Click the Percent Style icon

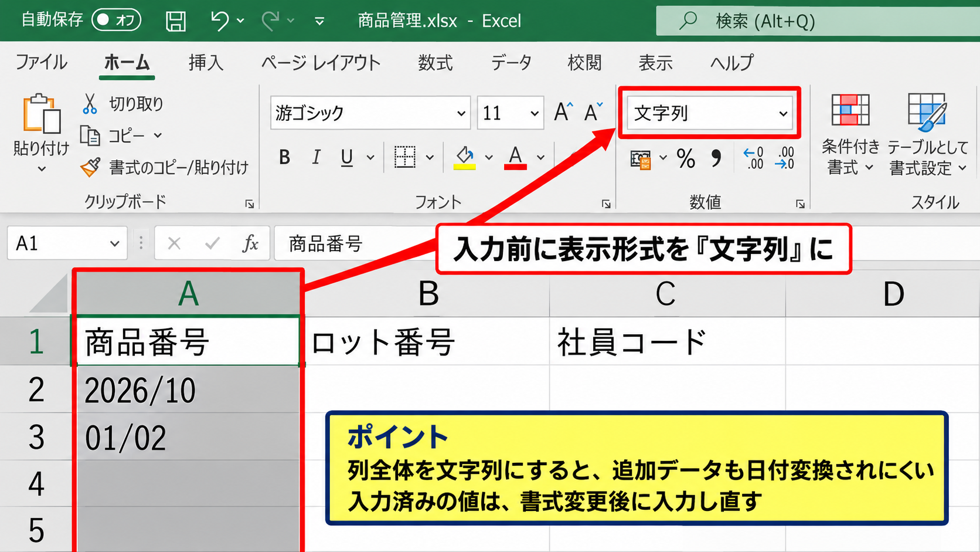tap(686, 158)
